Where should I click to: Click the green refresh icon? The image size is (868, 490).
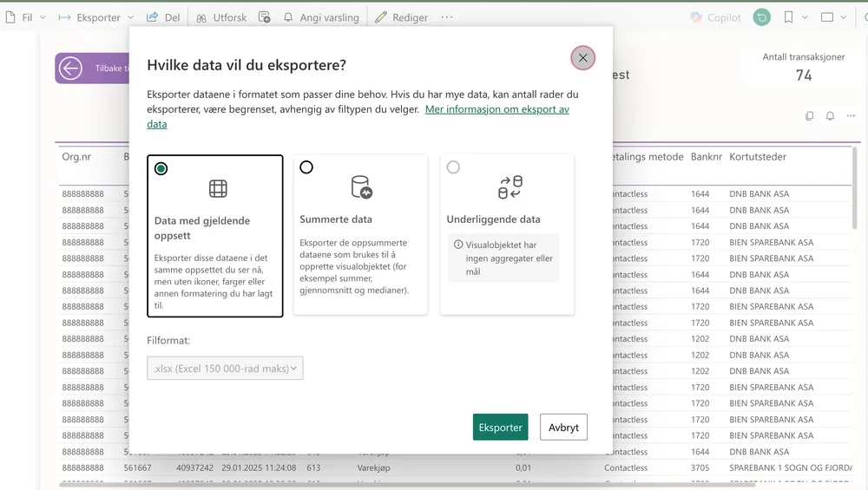tap(761, 17)
